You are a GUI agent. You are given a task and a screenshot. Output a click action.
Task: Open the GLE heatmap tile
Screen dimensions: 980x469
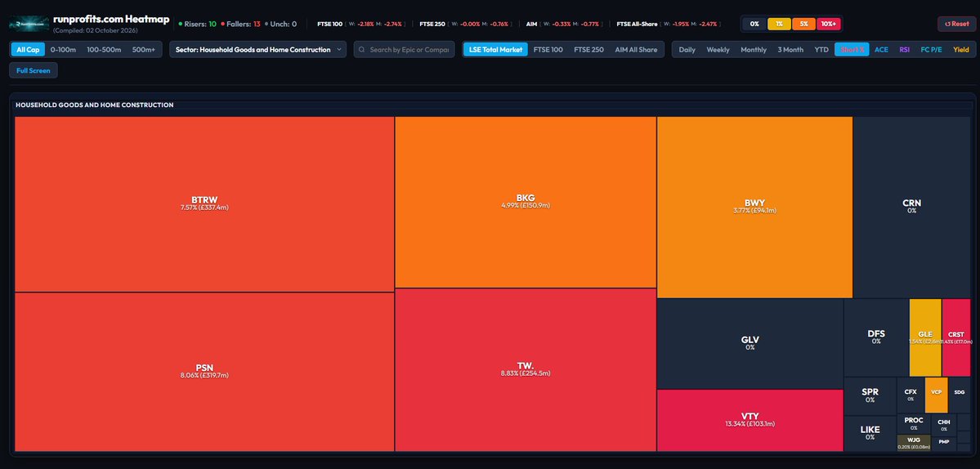925,337
